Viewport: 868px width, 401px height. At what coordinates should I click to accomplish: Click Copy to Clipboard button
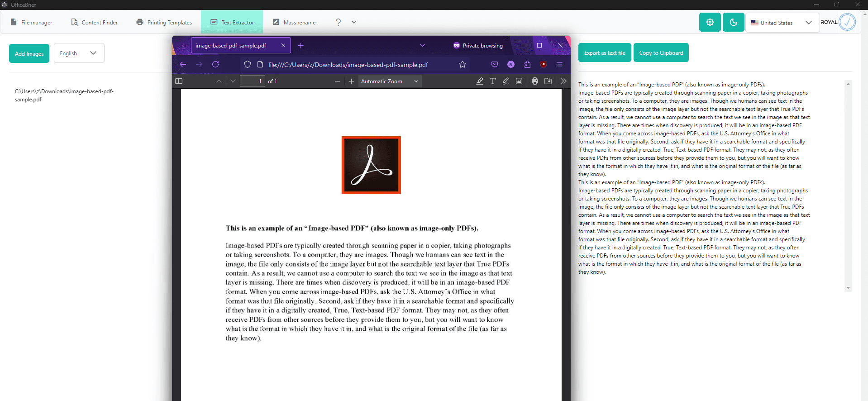pos(661,53)
